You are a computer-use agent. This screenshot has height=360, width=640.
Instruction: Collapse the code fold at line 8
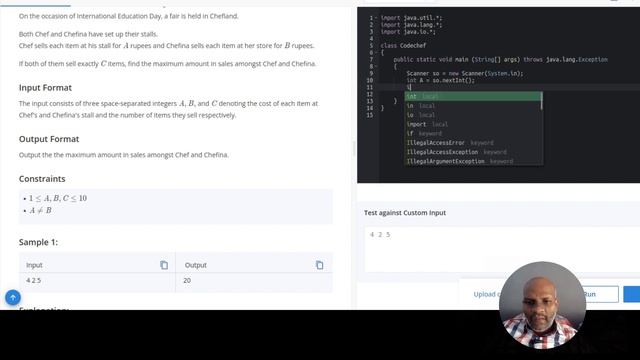[376, 66]
